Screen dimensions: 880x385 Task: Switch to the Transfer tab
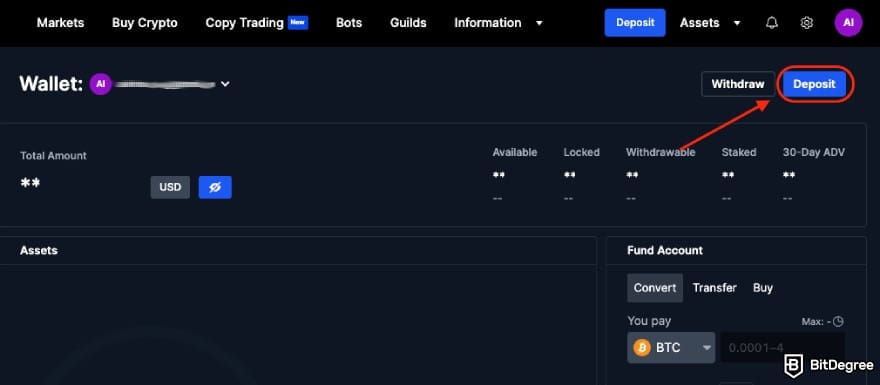pos(714,288)
